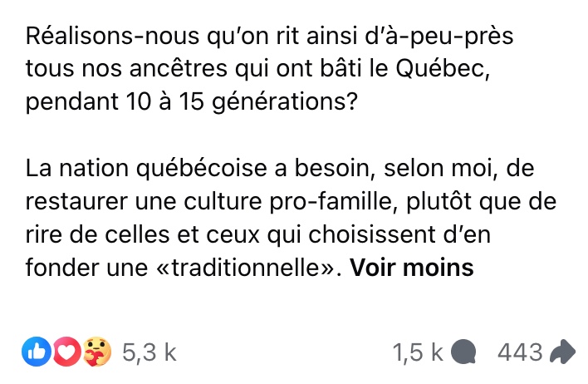Click the phrase "nation québécoise"
Viewport: 588px width, 384px height.
(x=149, y=170)
